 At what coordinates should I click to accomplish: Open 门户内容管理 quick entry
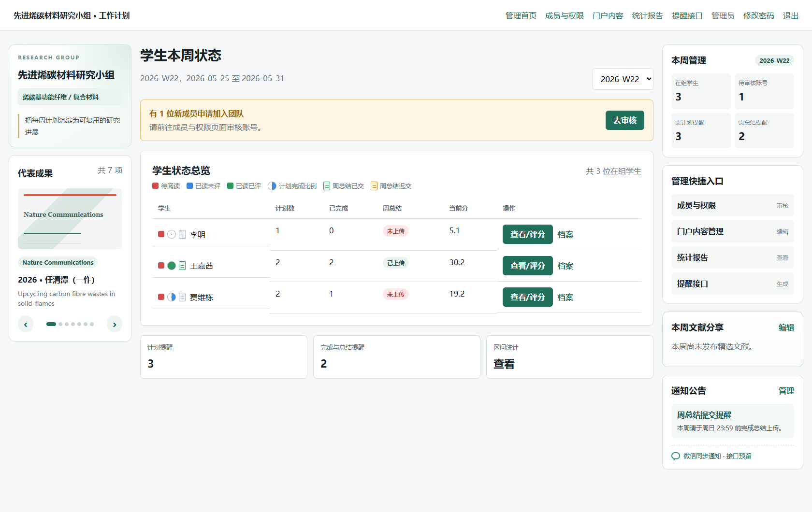click(733, 231)
